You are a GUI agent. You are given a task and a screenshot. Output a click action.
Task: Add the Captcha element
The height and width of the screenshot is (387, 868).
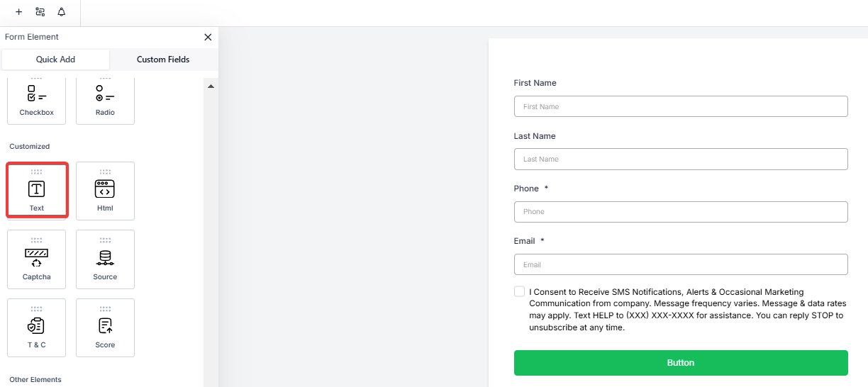[36, 259]
